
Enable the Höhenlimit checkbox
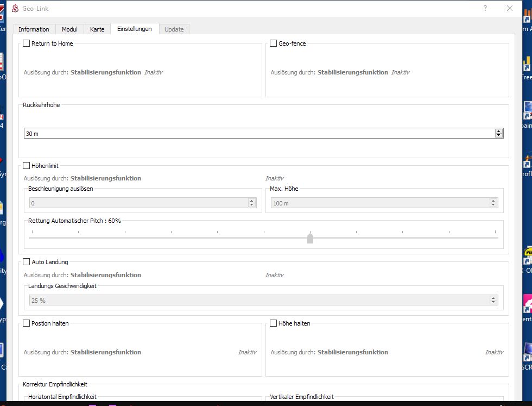point(27,166)
